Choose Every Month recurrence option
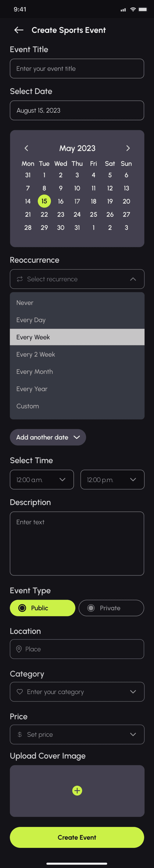The image size is (154, 868). 77,372
